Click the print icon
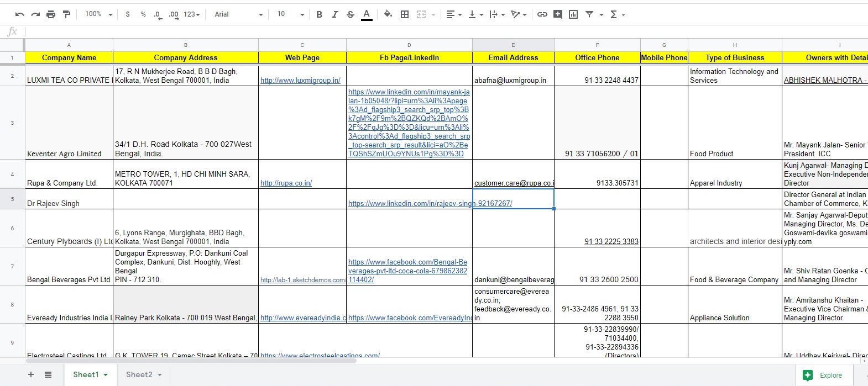Screen dimensions: 868x386 click(x=51, y=14)
